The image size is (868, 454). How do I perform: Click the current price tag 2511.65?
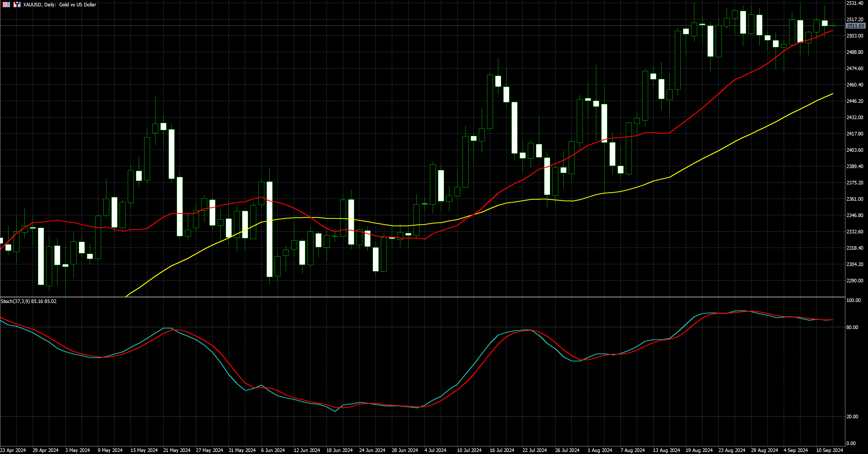(x=855, y=26)
